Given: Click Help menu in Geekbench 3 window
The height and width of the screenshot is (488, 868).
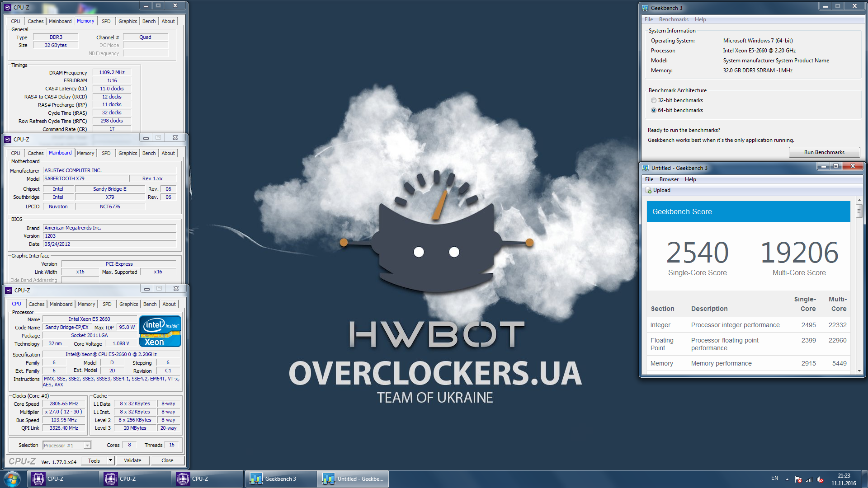Looking at the screenshot, I should click(x=700, y=19).
